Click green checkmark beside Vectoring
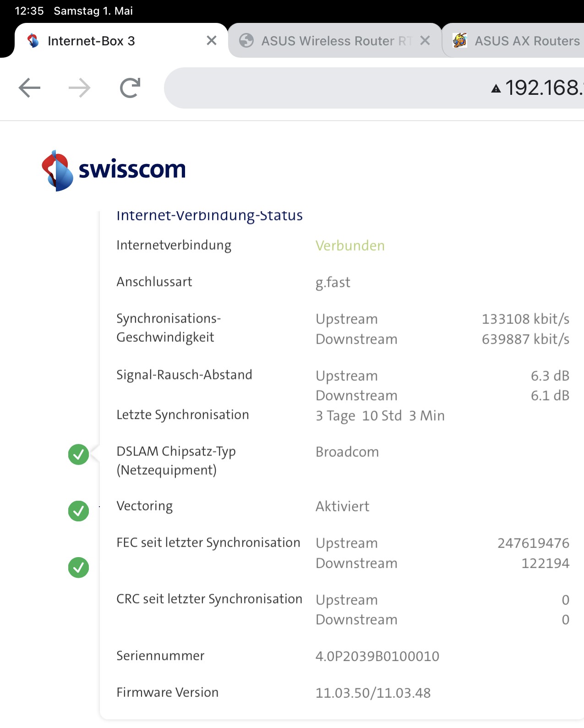This screenshot has height=728, width=584. [x=78, y=511]
